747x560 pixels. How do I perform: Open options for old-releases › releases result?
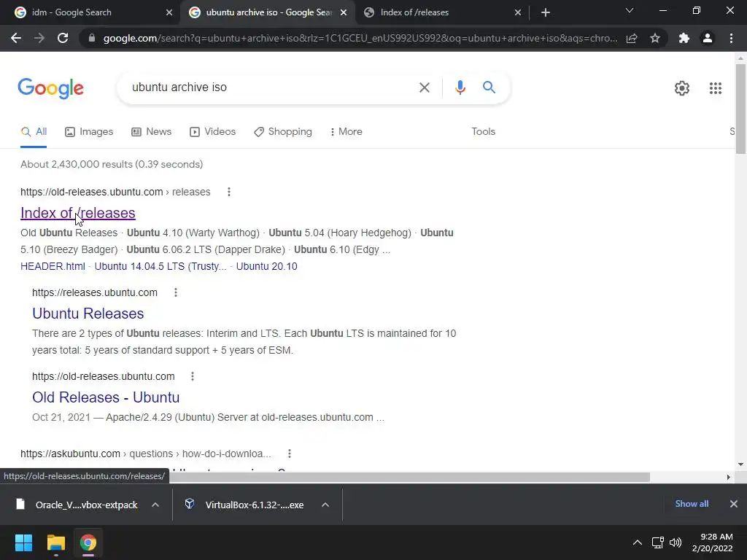click(229, 192)
